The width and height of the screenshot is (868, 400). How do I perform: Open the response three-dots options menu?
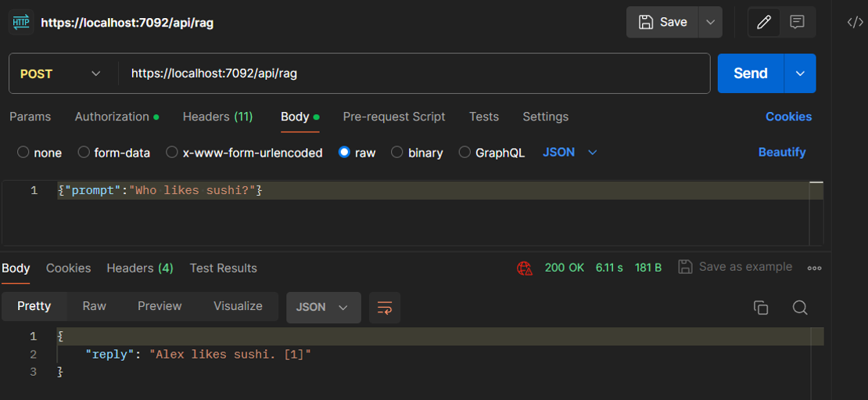click(x=814, y=268)
